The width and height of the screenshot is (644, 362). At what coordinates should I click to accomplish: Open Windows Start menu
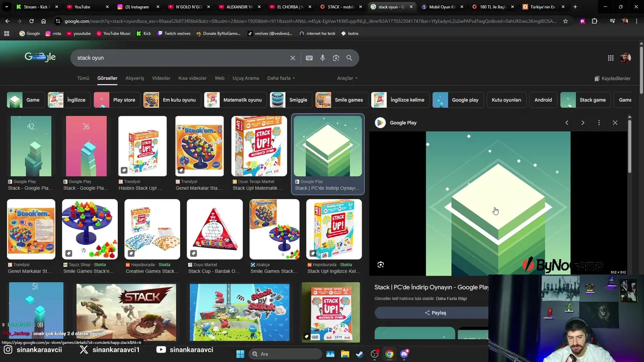point(240,354)
